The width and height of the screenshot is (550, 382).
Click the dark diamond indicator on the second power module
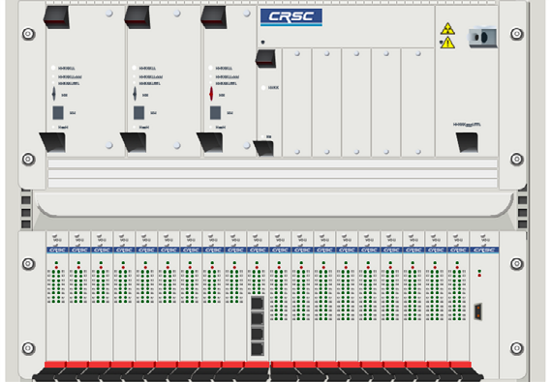tap(135, 94)
